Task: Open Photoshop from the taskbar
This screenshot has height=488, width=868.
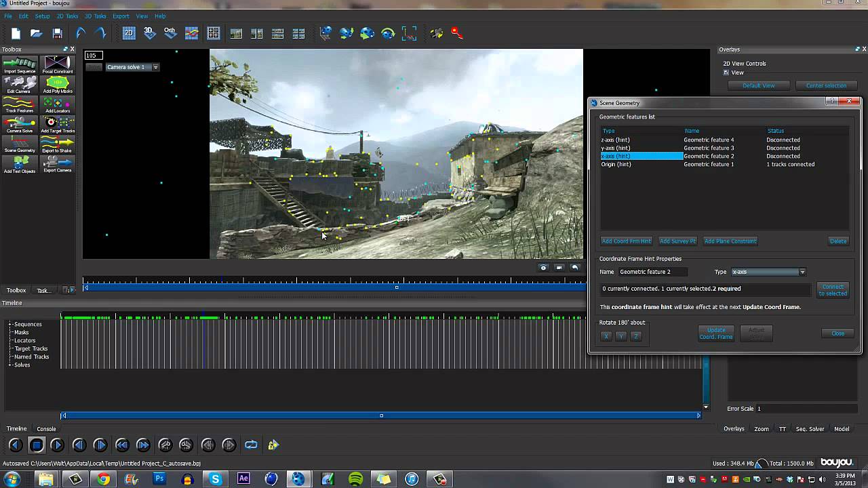Action: 159,479
